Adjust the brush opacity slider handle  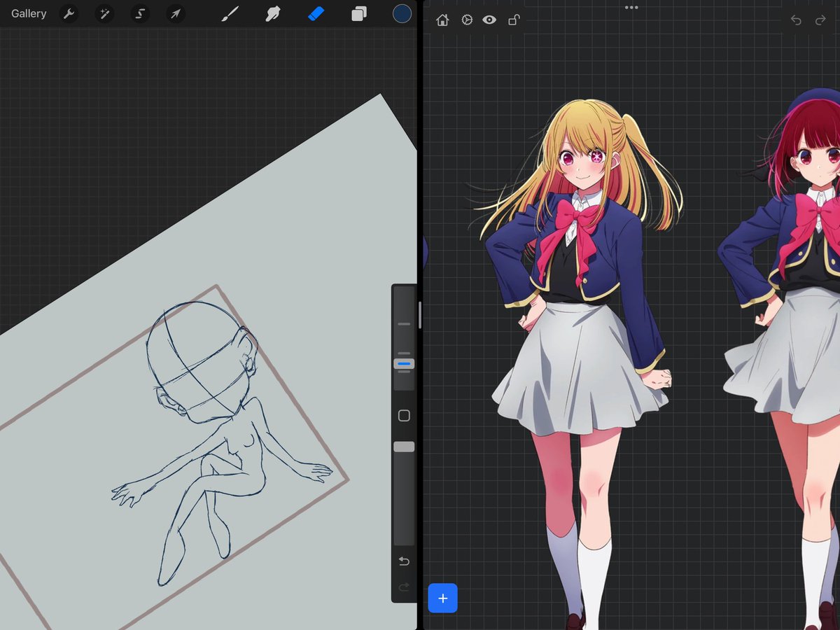[x=404, y=447]
